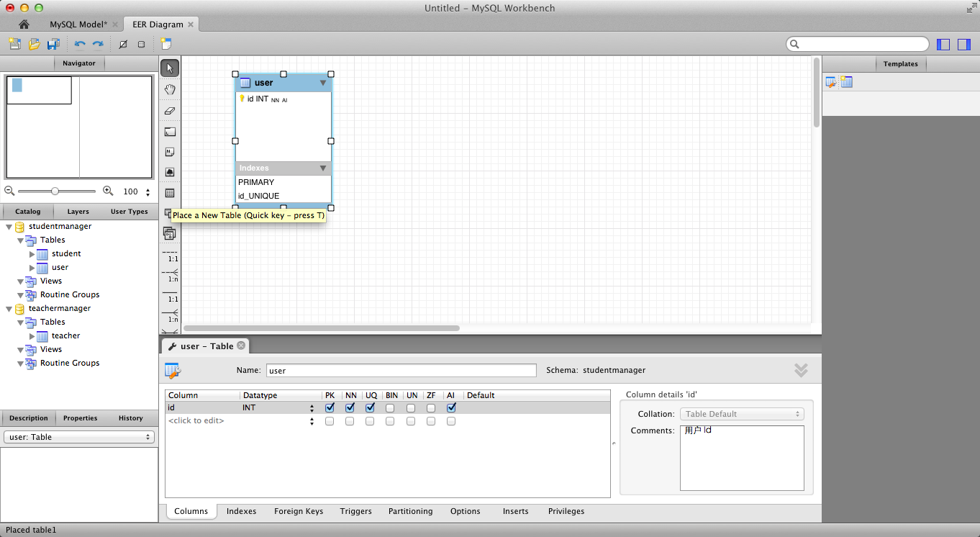Select the text Note tool
This screenshot has height=537, width=980.
coord(170,152)
